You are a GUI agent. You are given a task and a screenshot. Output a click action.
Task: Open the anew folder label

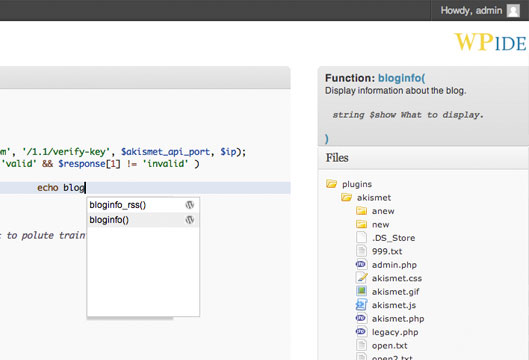click(383, 211)
